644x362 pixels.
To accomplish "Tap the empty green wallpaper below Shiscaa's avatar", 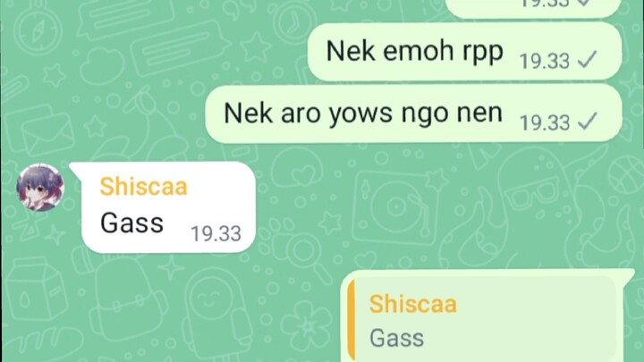I will pyautogui.click(x=41, y=287).
